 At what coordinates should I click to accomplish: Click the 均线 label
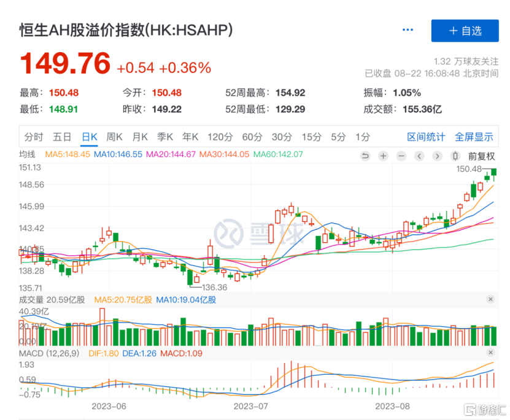coord(27,155)
